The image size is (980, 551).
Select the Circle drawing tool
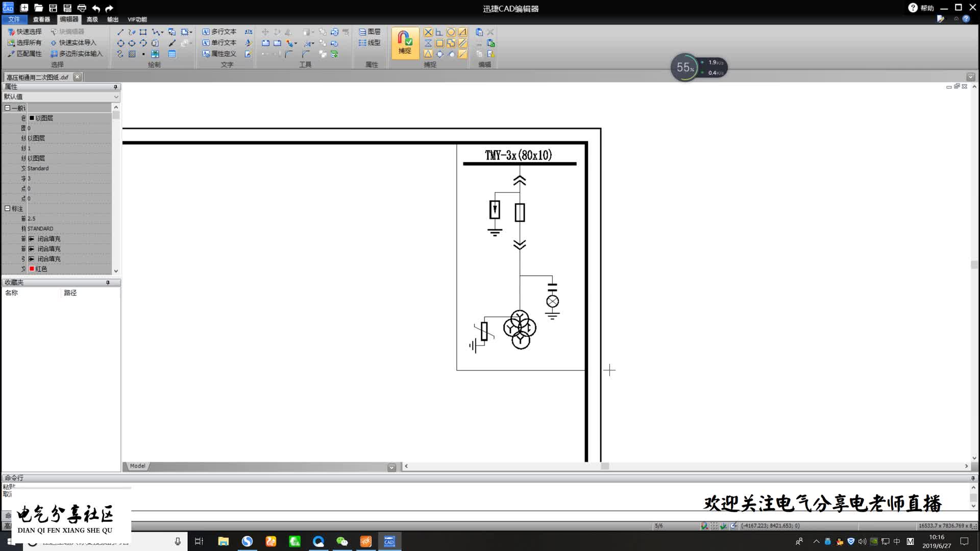point(120,43)
